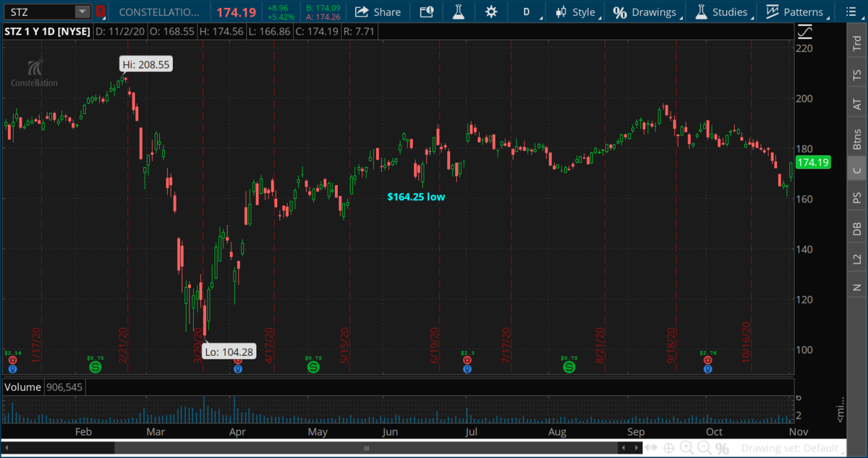Click the $2.3 earnings marker near July
The image size is (868, 458).
click(467, 360)
